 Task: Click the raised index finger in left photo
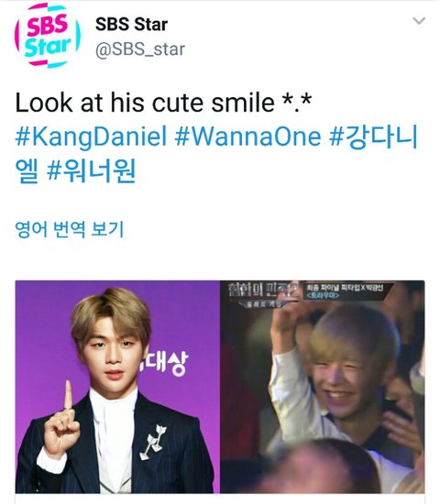pos(68,394)
